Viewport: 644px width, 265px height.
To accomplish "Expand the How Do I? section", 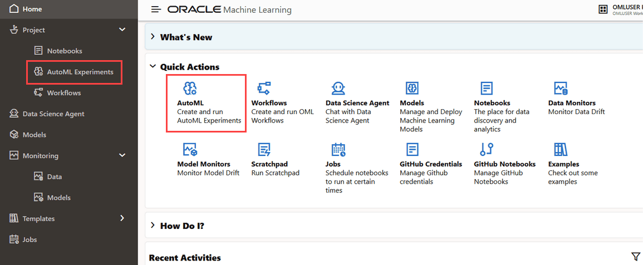I will coord(153,225).
